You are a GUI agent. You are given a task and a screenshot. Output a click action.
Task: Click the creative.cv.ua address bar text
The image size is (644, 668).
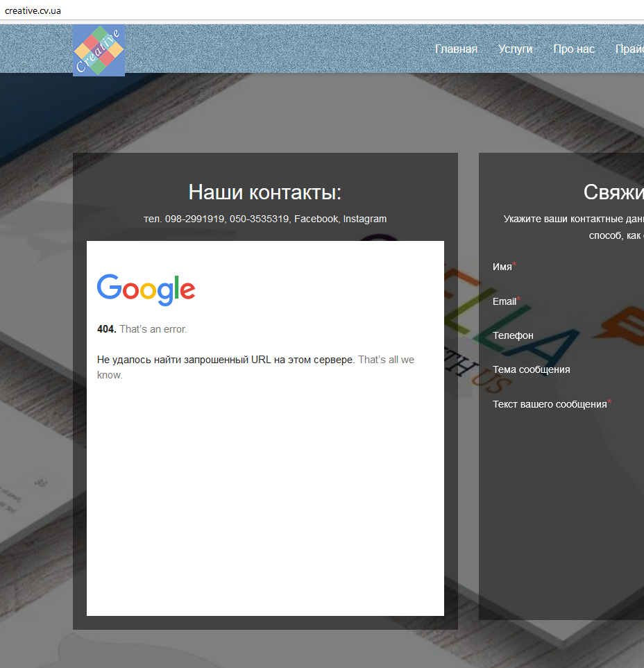point(33,10)
